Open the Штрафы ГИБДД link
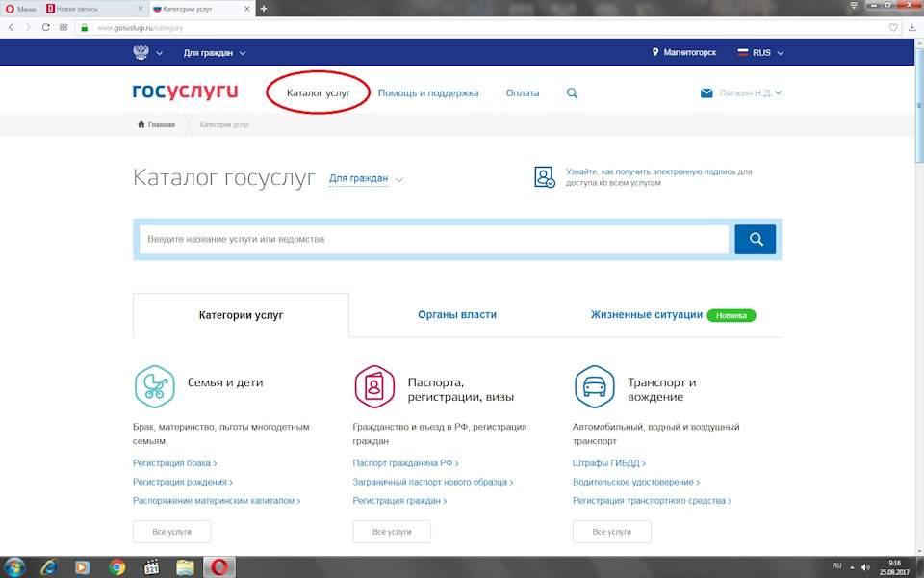This screenshot has height=578, width=924. [609, 463]
